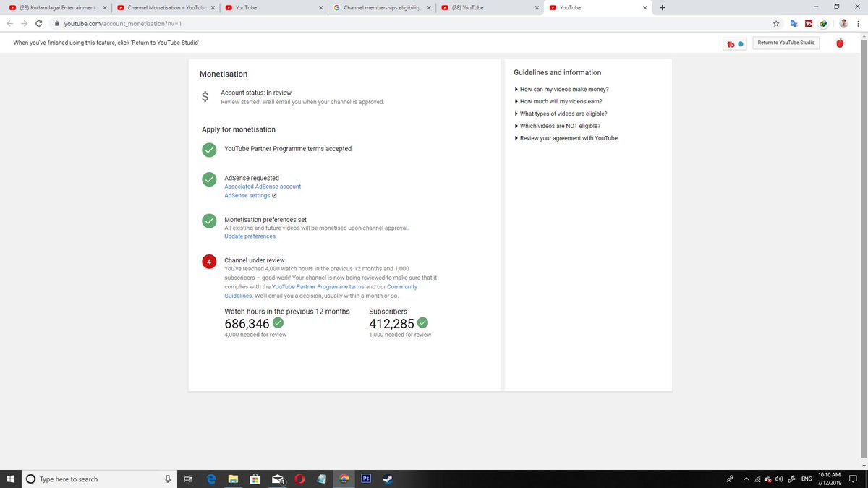This screenshot has height=488, width=868.
Task: Open the TubeBuddy extension in Chrome toolbar
Action: pyautogui.click(x=808, y=23)
